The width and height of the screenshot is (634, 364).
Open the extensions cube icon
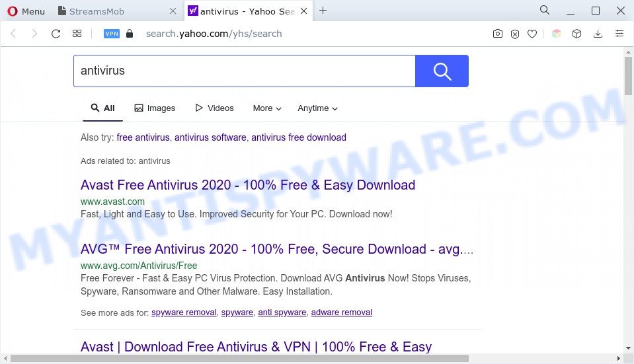[576, 34]
